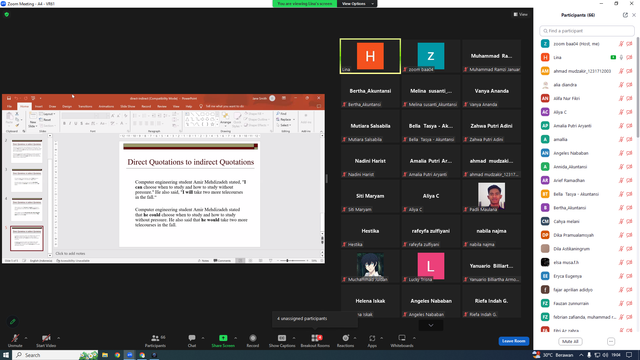The height and width of the screenshot is (360, 640).
Task: Select alia diandra in the participants list
Action: 587,85
